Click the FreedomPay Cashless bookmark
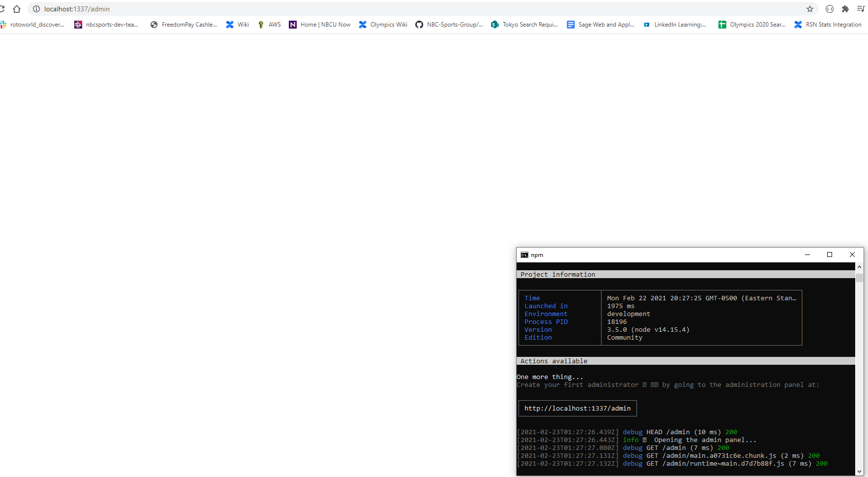This screenshot has height=477, width=868. coord(184,25)
